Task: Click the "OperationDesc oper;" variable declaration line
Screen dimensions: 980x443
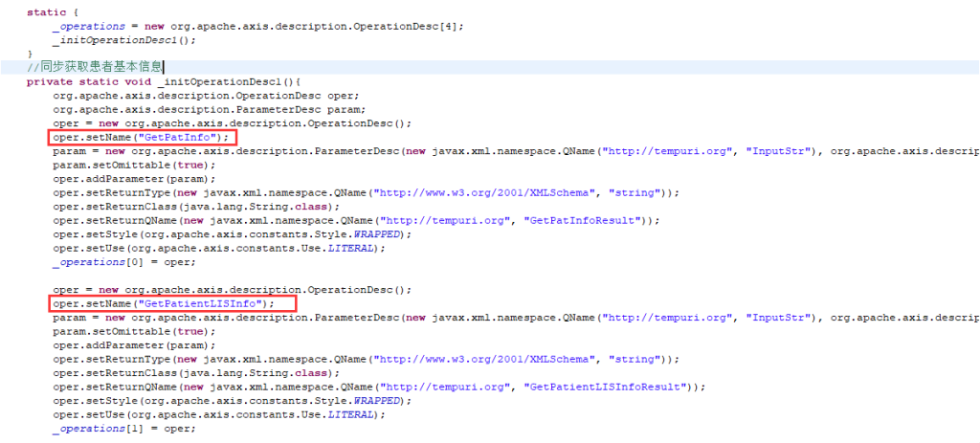Action: click(207, 96)
